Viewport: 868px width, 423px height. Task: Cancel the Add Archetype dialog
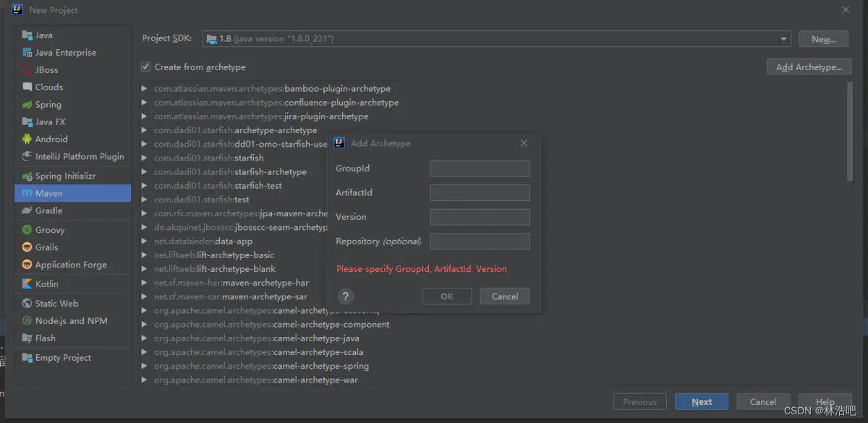pyautogui.click(x=505, y=296)
